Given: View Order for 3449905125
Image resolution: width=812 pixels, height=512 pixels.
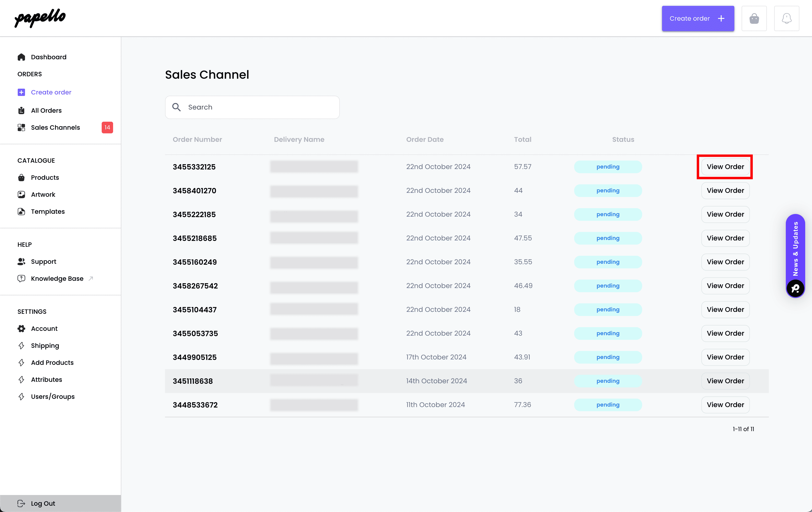Looking at the screenshot, I should click(x=725, y=357).
